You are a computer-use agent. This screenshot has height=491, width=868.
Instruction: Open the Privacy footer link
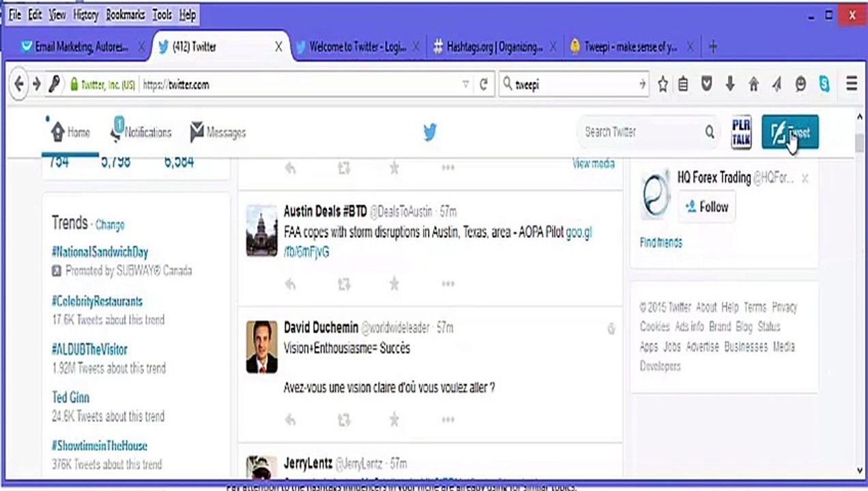point(785,307)
